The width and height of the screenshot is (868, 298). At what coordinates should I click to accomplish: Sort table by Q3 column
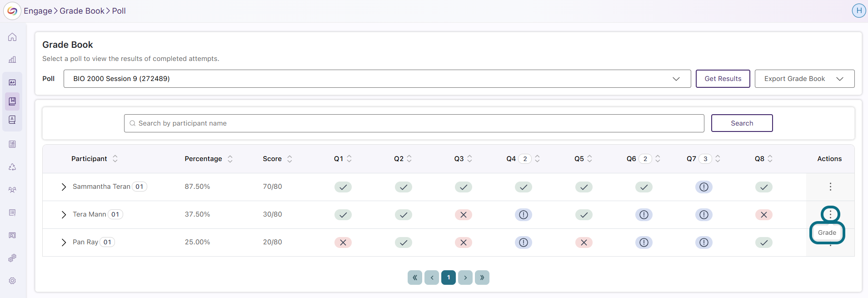pyautogui.click(x=469, y=159)
